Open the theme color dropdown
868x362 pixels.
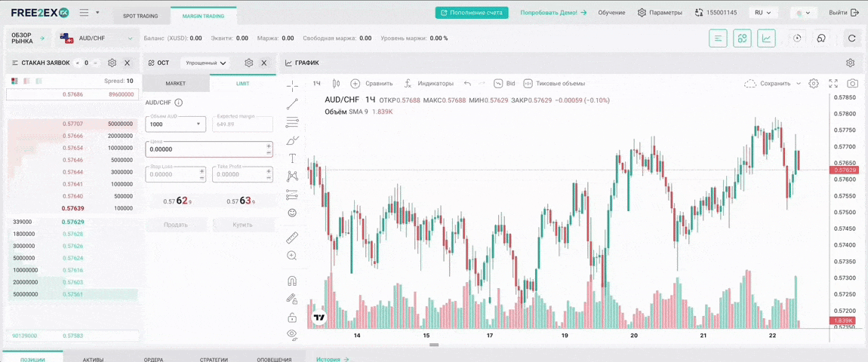point(804,12)
